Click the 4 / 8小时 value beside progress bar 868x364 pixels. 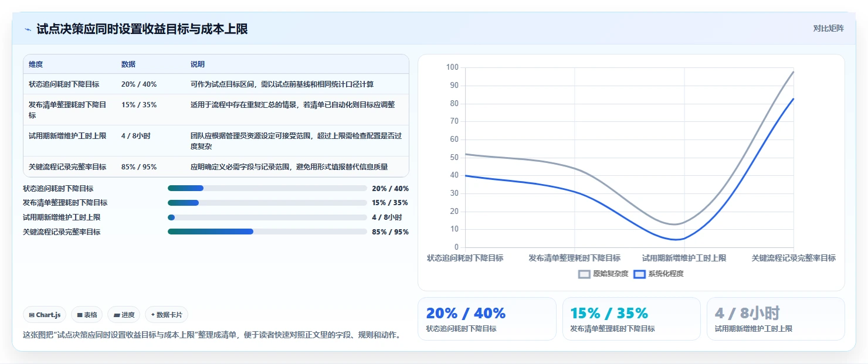(x=387, y=217)
